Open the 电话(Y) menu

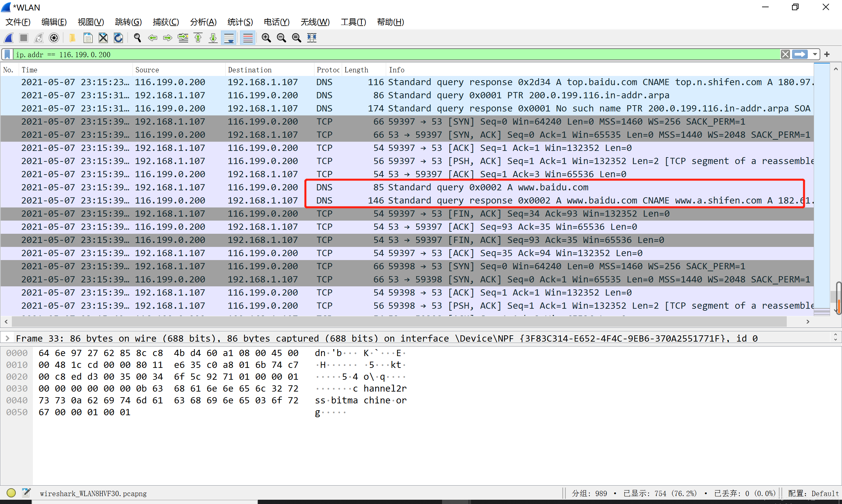[277, 22]
